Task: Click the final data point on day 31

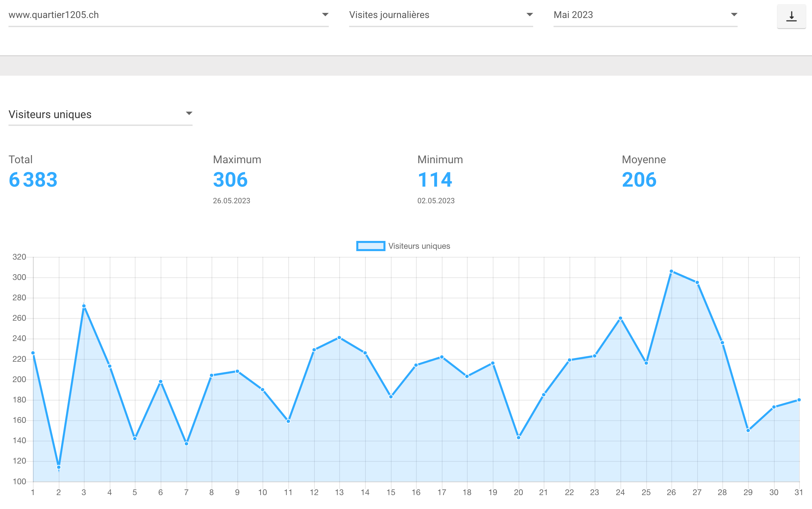Action: pos(799,400)
